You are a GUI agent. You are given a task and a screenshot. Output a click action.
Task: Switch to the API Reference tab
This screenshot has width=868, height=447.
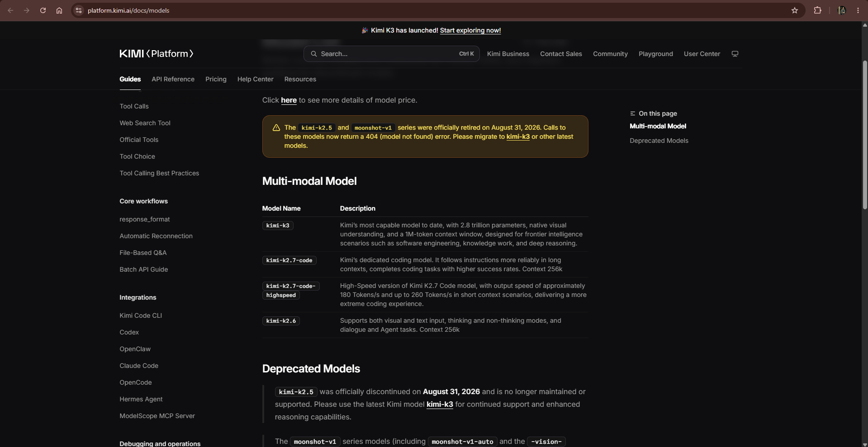point(173,79)
